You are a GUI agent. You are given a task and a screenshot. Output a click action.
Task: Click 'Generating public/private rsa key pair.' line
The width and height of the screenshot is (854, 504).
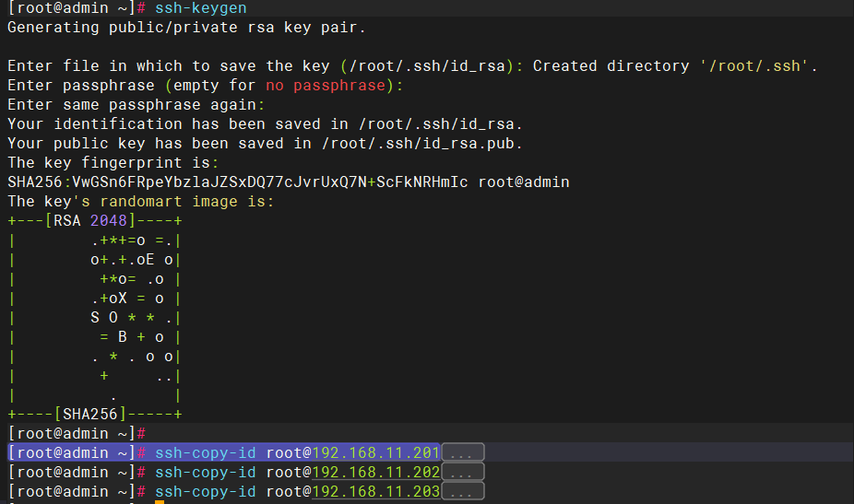click(x=186, y=28)
